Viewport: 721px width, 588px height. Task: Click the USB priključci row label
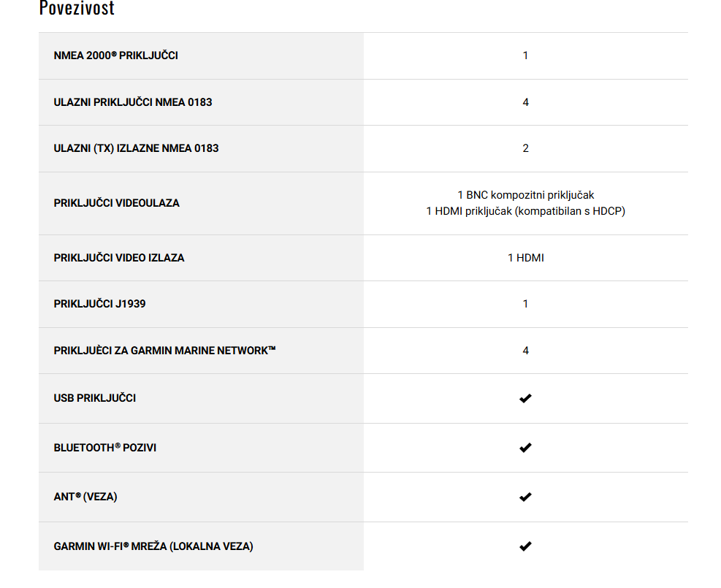pos(95,398)
